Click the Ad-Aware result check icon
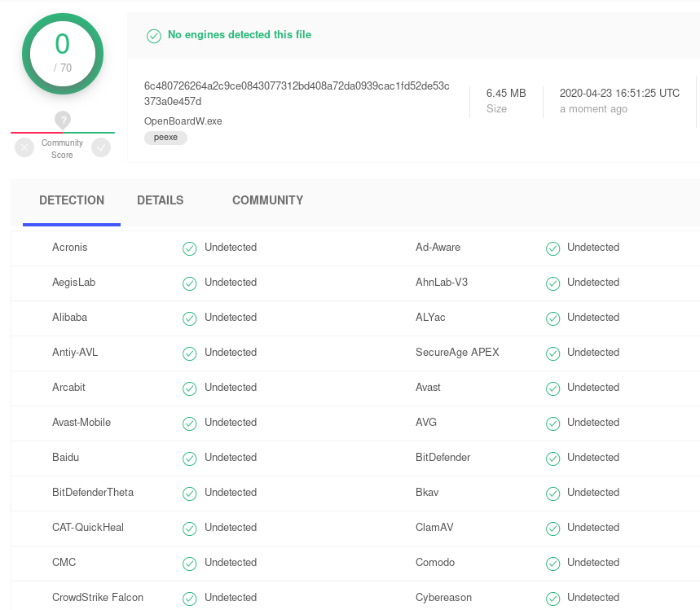The width and height of the screenshot is (700, 610). click(x=553, y=248)
